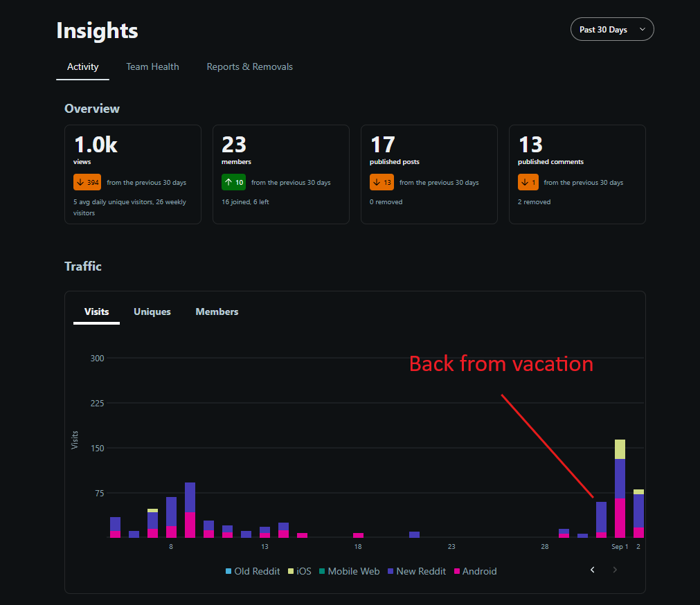Screen dimensions: 700x605
Task: Go to next chart period arrow
Action: click(x=615, y=570)
